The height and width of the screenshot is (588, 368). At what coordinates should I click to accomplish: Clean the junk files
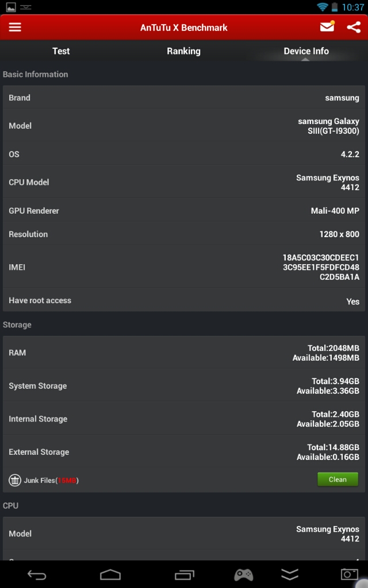338,479
